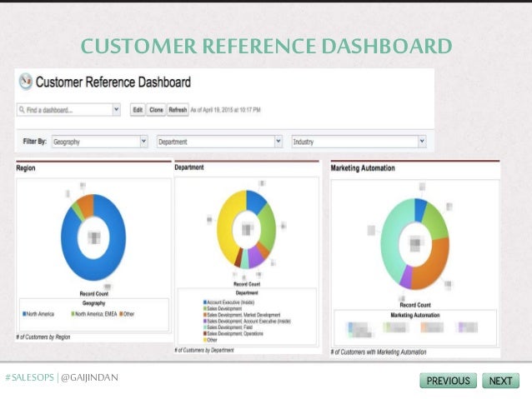The image size is (532, 399).
Task: Click the search magnifier icon in Find a dashboard
Action: pyautogui.click(x=22, y=110)
